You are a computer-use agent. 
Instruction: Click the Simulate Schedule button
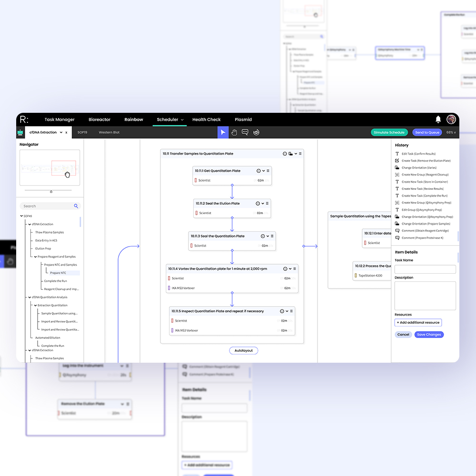388,132
